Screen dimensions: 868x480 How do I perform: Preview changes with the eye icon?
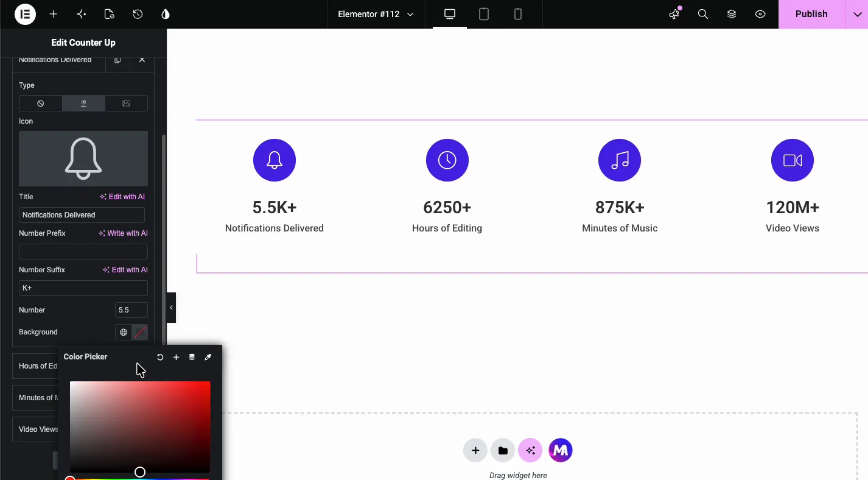coord(760,14)
